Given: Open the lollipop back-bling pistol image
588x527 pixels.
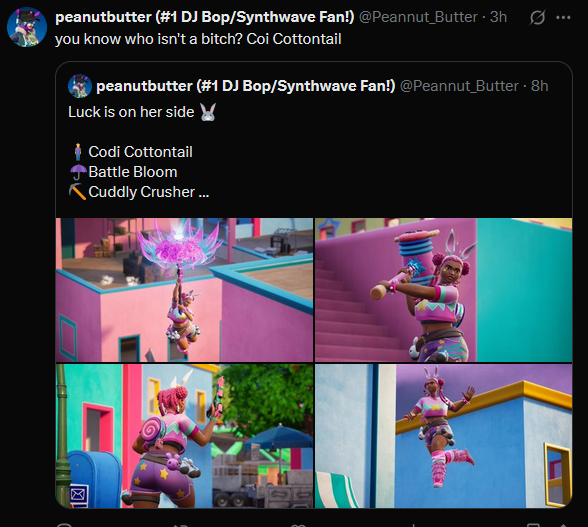Looking at the screenshot, I should point(184,436).
